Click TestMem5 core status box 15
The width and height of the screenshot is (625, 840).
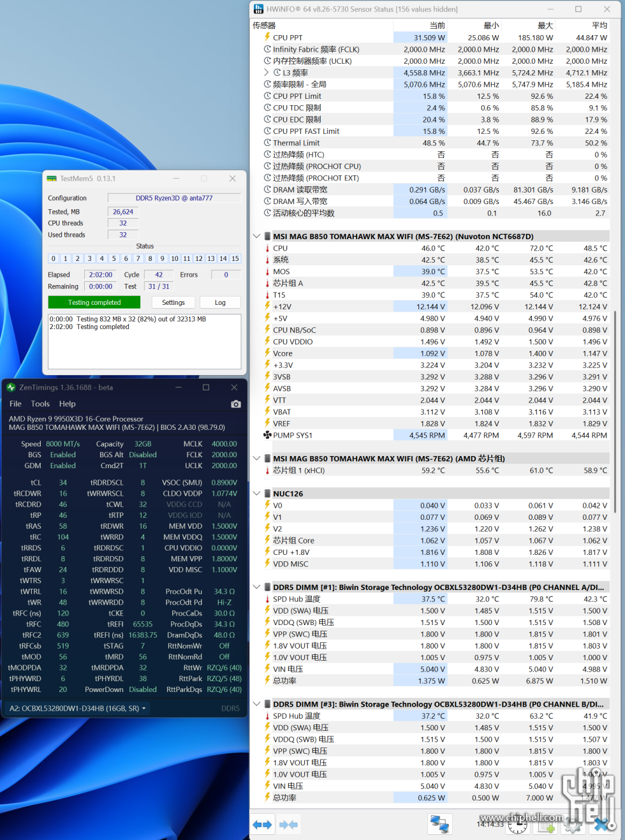(x=235, y=258)
